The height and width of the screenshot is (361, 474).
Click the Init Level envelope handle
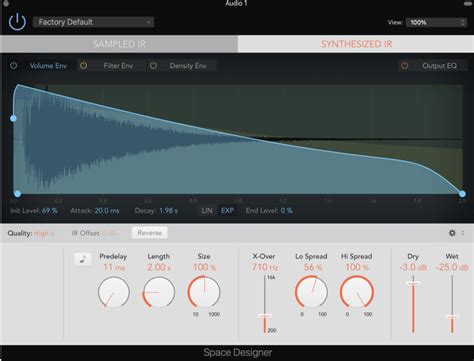[13, 118]
